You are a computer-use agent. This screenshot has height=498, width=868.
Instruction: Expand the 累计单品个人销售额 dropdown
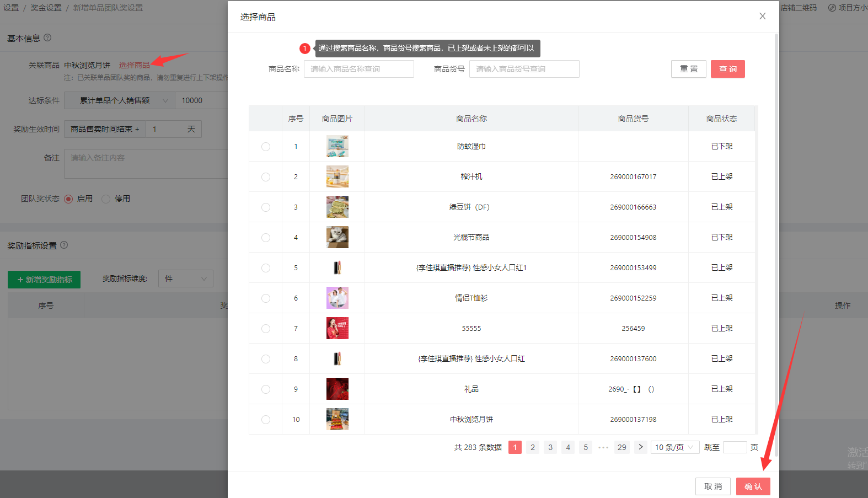coord(119,100)
